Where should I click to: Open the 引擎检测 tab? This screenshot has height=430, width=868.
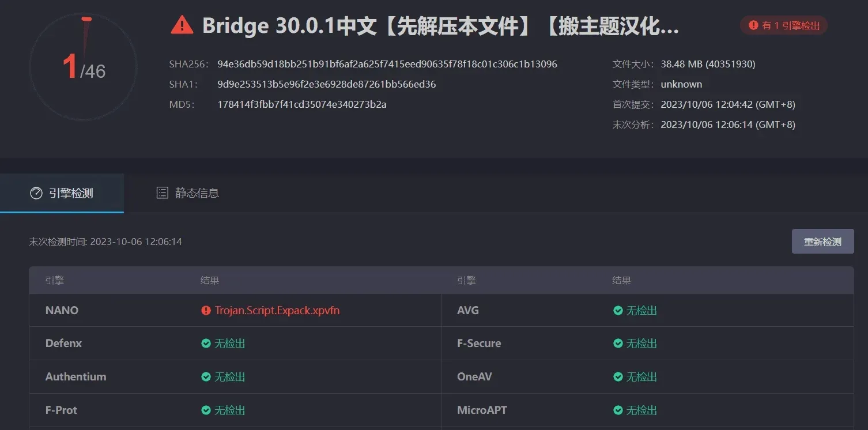[62, 193]
